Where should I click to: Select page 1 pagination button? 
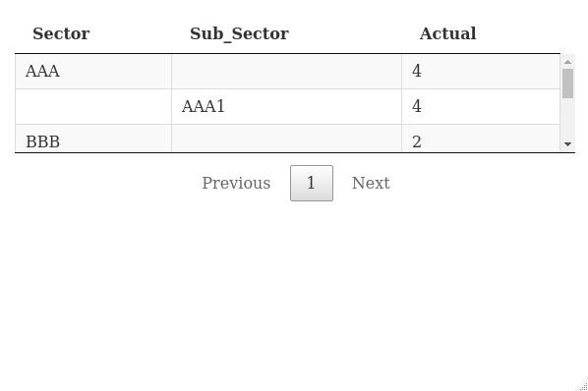pos(312,183)
